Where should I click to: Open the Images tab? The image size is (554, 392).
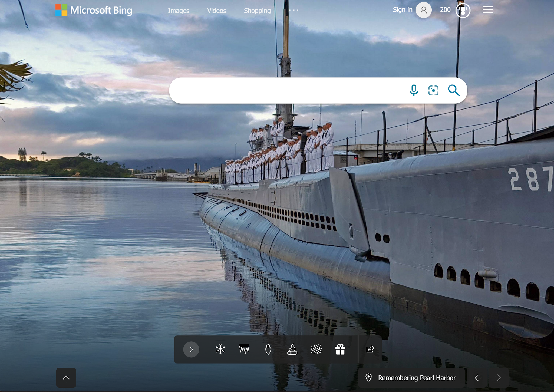179,11
